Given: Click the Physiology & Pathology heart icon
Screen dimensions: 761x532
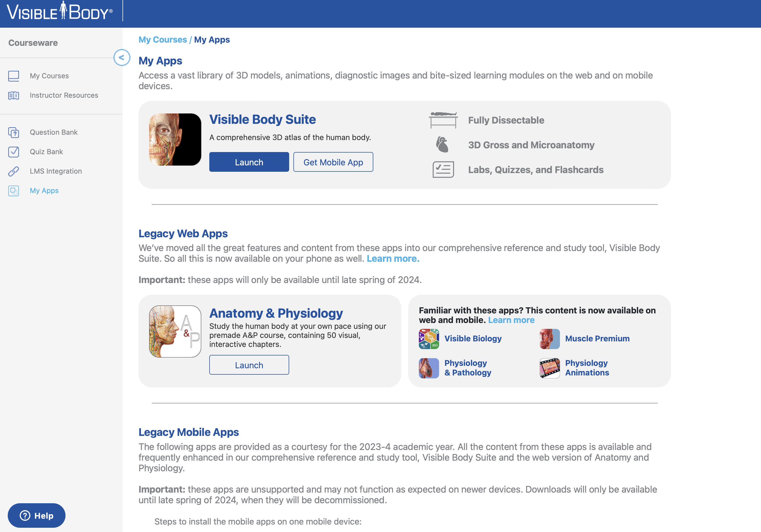Looking at the screenshot, I should [429, 368].
